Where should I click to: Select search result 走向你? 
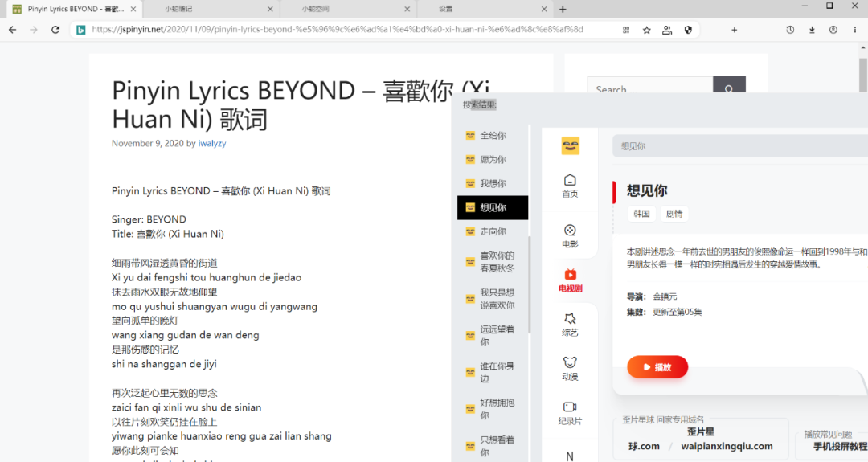pyautogui.click(x=493, y=232)
